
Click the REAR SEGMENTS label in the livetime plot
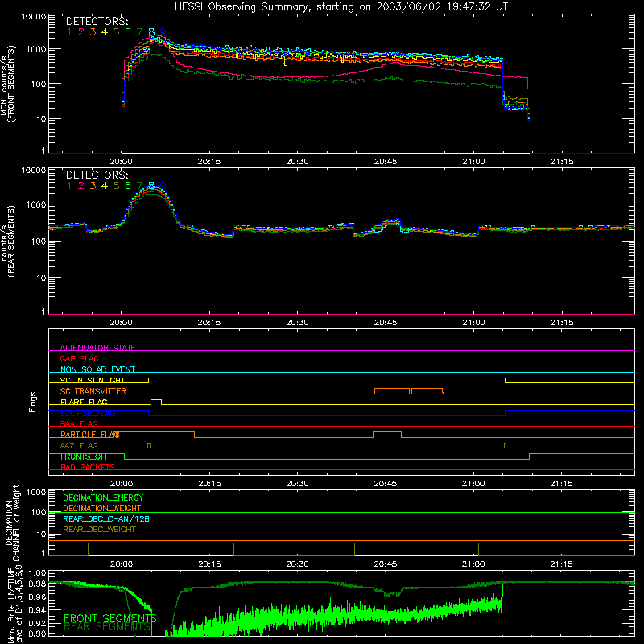pyautogui.click(x=108, y=627)
